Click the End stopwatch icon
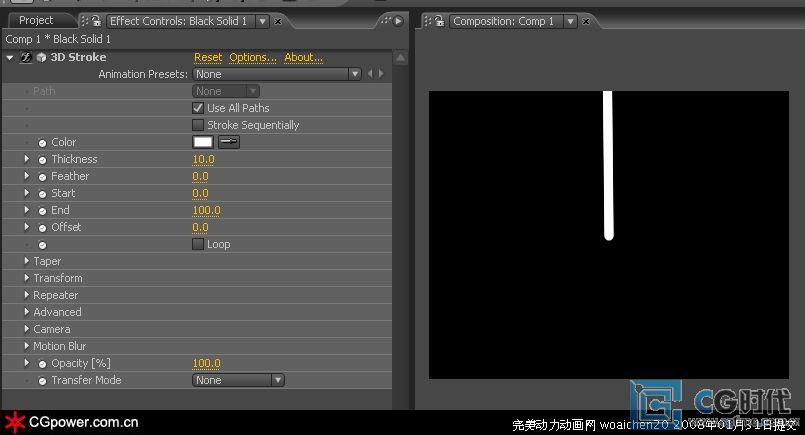Screen dimensions: 805x435 tap(42, 211)
